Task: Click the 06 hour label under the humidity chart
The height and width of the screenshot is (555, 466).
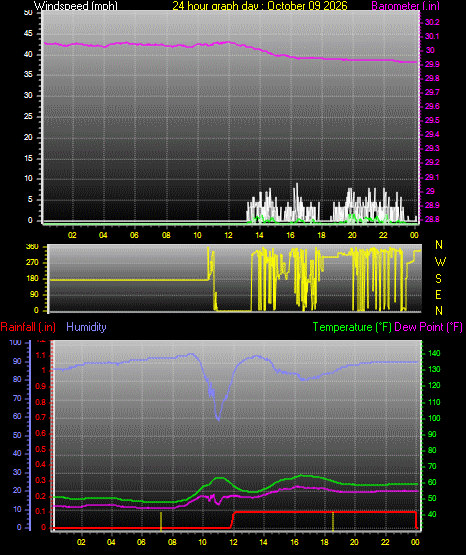Action: (x=141, y=542)
